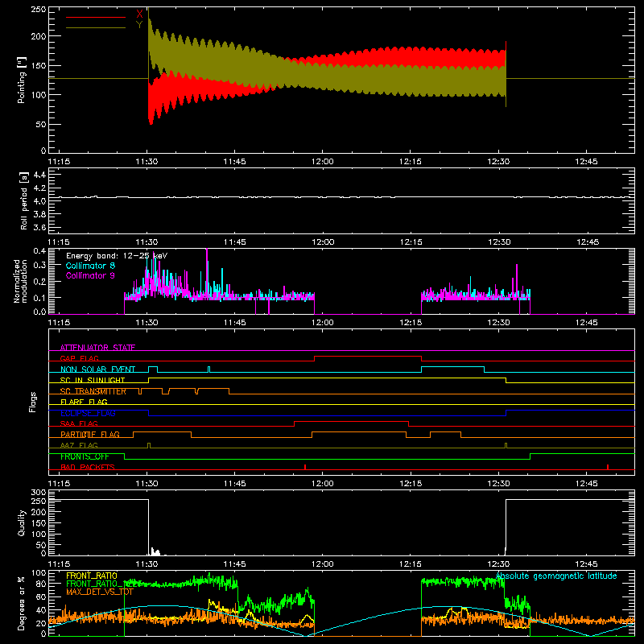Click the GAP_FLAG label

click(79, 358)
